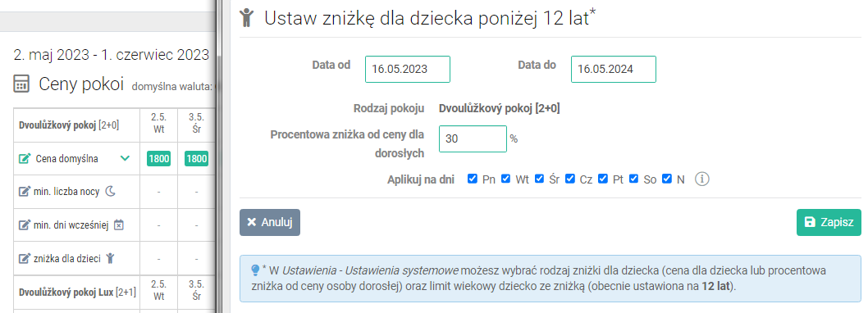
Task: Click the info icon beside day checkboxes
Action: pos(702,179)
